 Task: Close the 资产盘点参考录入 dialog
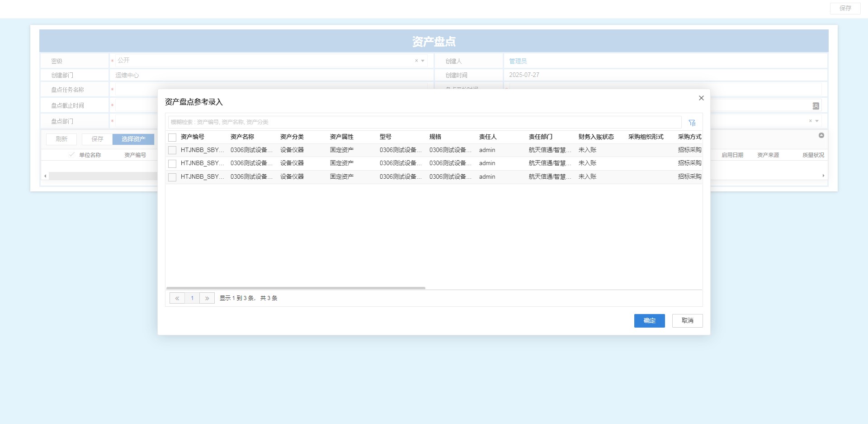click(701, 98)
